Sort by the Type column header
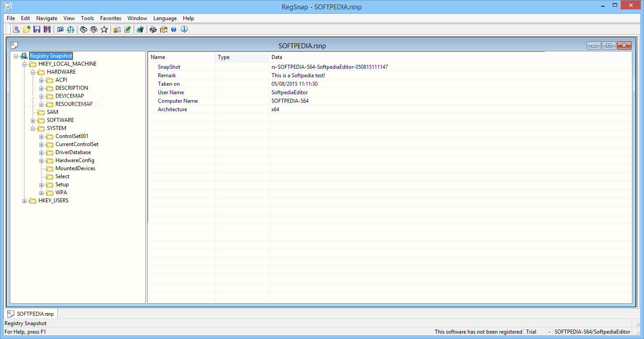 [242, 57]
